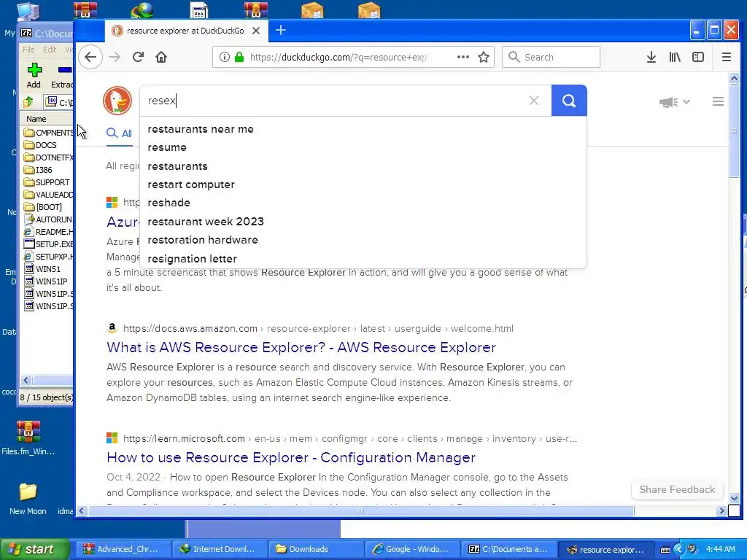
Task: Bookmark this page with the star icon
Action: tap(484, 57)
